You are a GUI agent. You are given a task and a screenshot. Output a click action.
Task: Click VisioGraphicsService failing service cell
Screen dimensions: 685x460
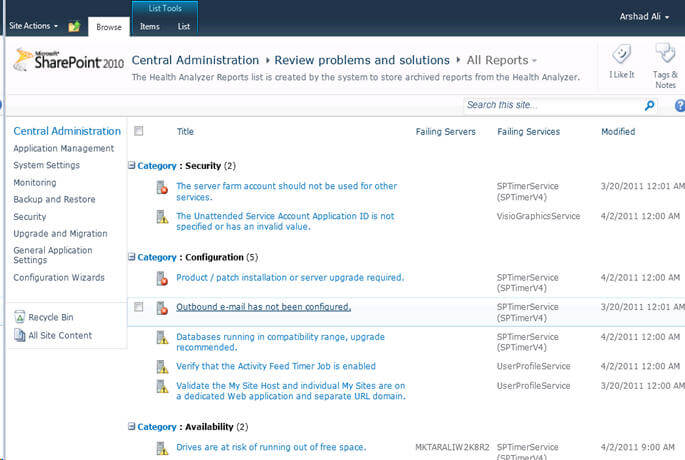[x=538, y=216]
